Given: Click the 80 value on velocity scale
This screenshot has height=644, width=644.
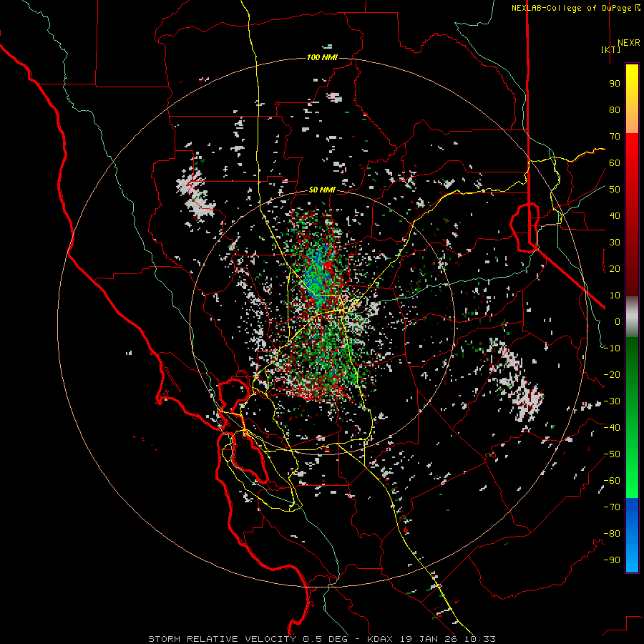Looking at the screenshot, I should tap(615, 110).
